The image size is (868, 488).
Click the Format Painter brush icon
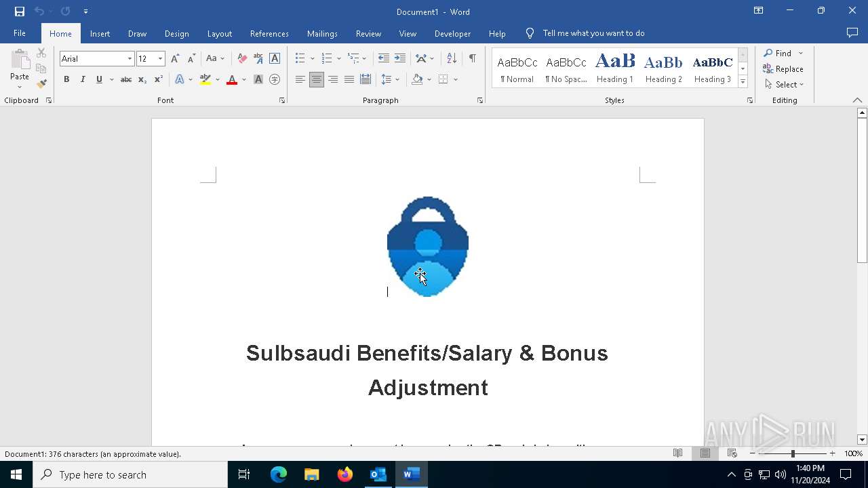[41, 84]
